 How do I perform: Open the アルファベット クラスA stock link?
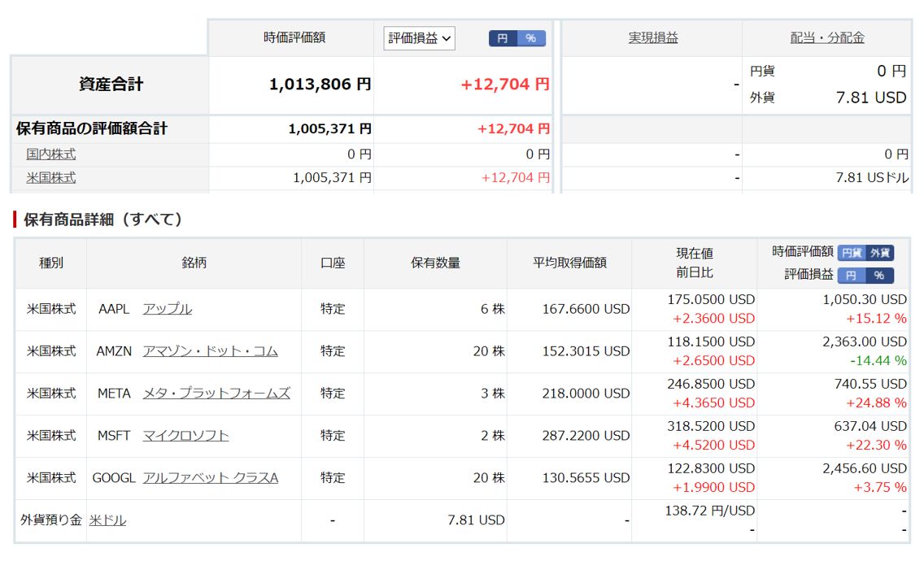tap(210, 478)
